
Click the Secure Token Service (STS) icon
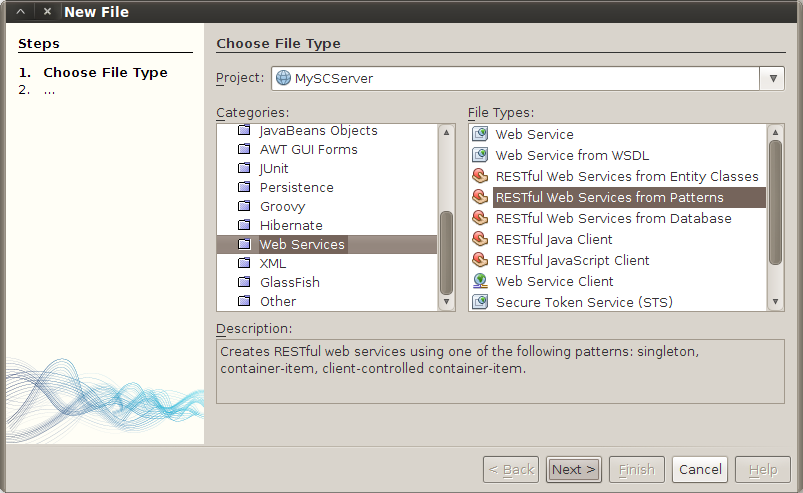pos(480,302)
